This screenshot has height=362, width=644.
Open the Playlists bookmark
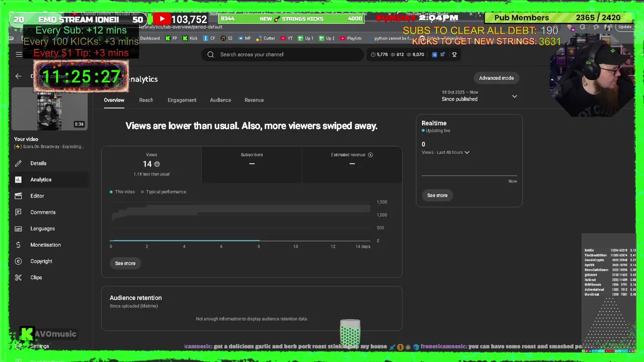point(351,38)
